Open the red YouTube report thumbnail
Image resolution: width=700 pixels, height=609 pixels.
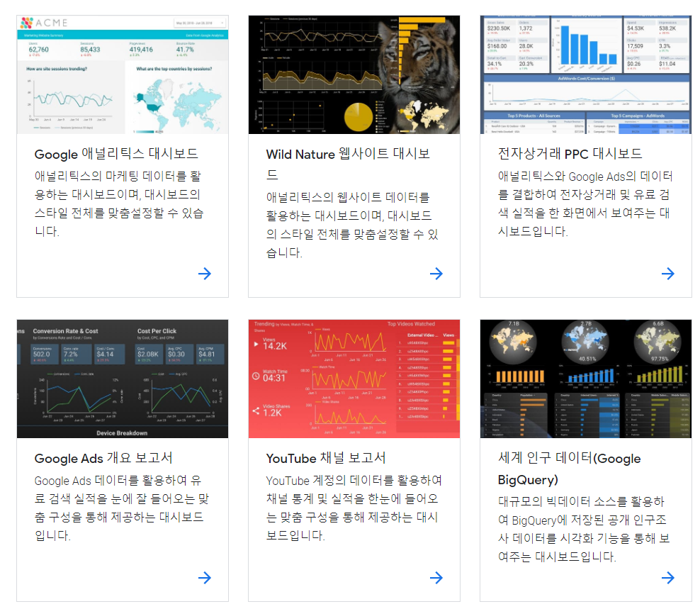coord(354,379)
